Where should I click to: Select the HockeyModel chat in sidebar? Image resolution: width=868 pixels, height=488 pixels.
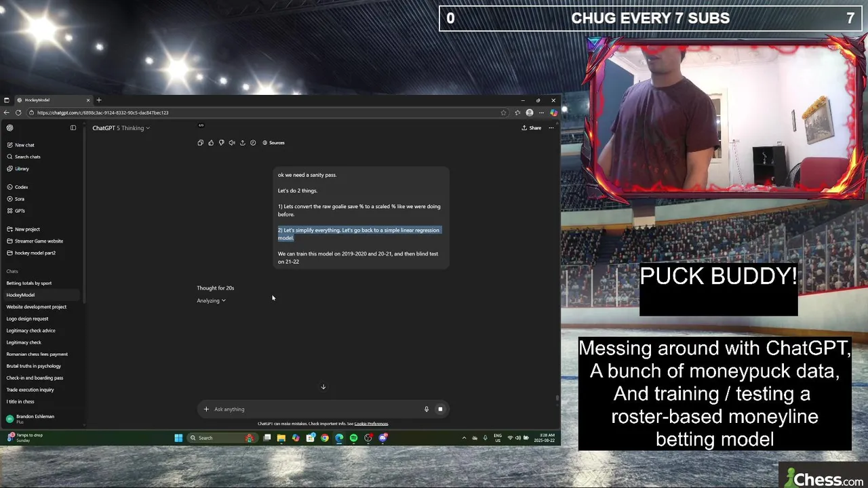pos(41,295)
